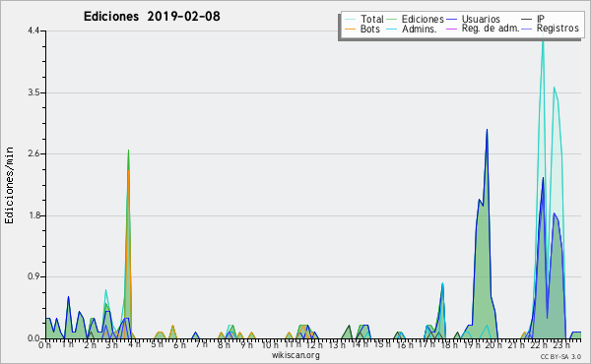
Task: Click the '16 h' x-axis label
Action: click(x=404, y=344)
